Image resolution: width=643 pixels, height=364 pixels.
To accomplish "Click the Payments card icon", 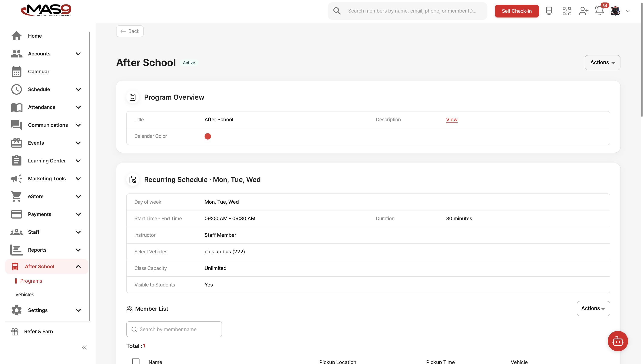I will (x=17, y=214).
